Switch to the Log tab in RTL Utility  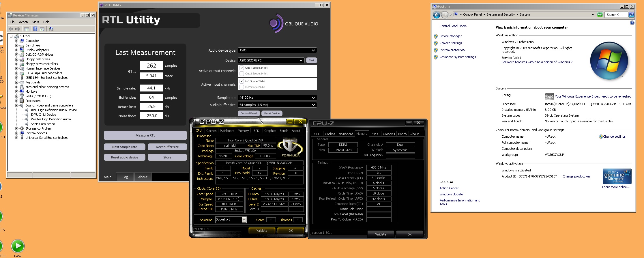125,177
